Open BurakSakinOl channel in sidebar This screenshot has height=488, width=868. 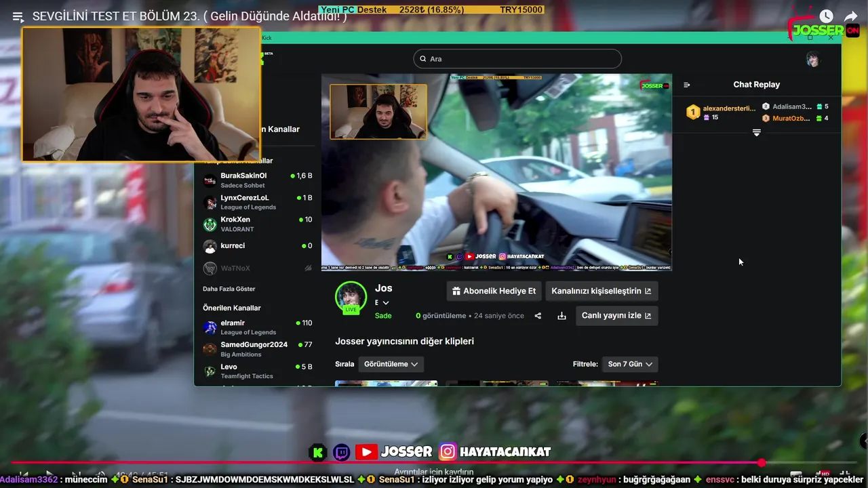click(x=258, y=180)
